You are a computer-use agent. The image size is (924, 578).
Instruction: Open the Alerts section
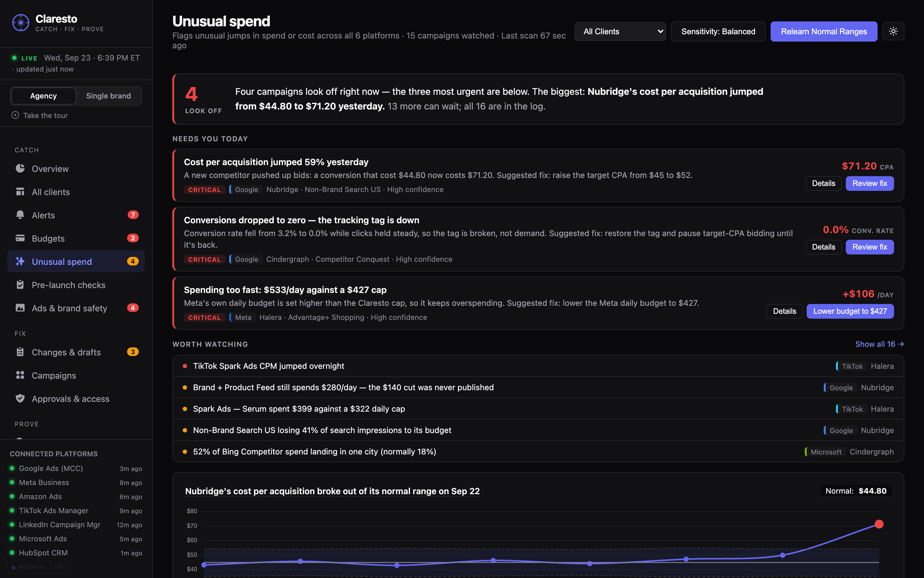76,215
